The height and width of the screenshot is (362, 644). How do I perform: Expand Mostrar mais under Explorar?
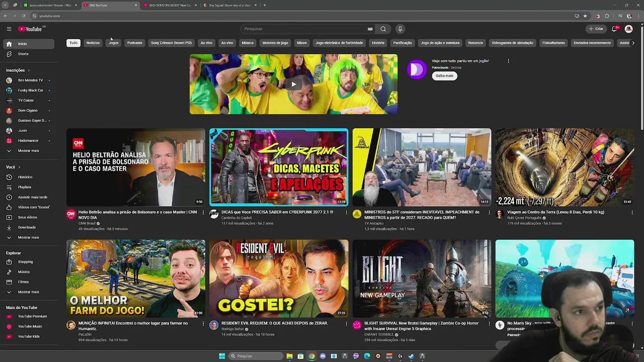coord(29,292)
